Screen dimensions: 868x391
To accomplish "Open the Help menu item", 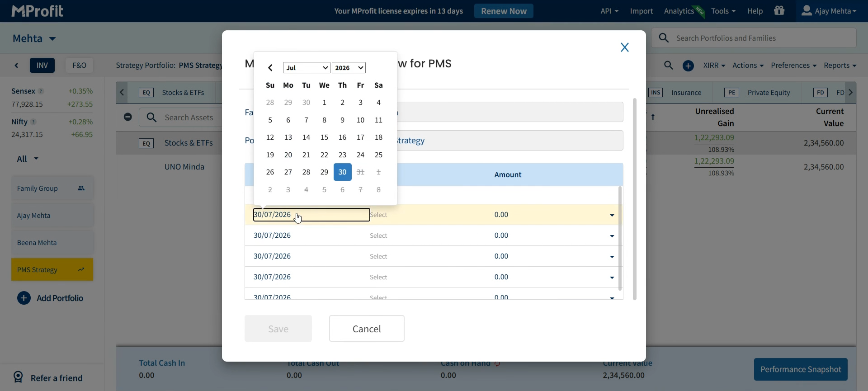I will (755, 11).
